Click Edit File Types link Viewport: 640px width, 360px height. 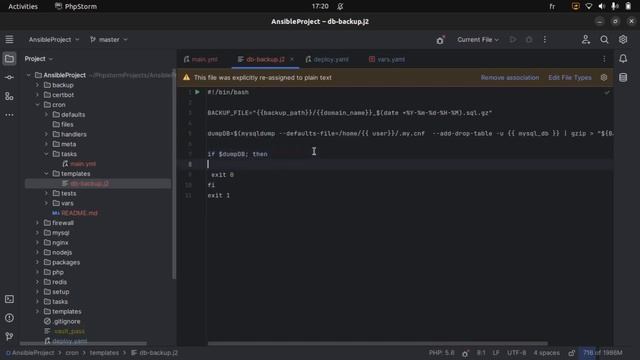tap(569, 78)
